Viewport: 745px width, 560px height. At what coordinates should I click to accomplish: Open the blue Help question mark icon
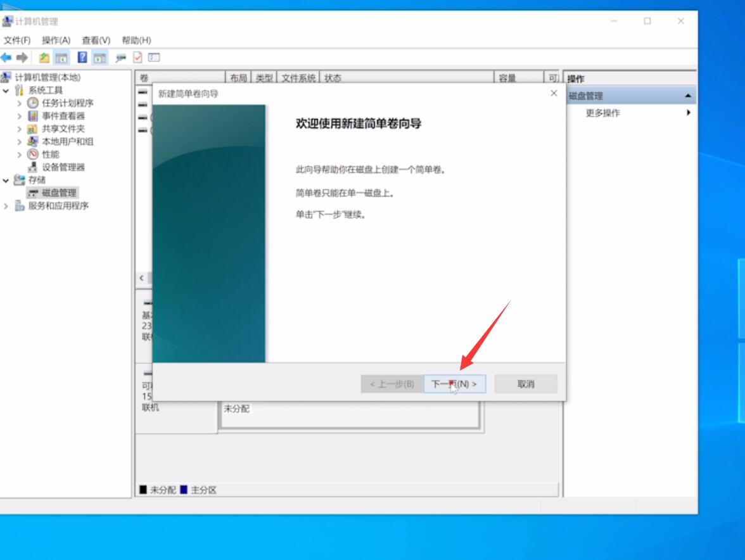click(x=82, y=58)
